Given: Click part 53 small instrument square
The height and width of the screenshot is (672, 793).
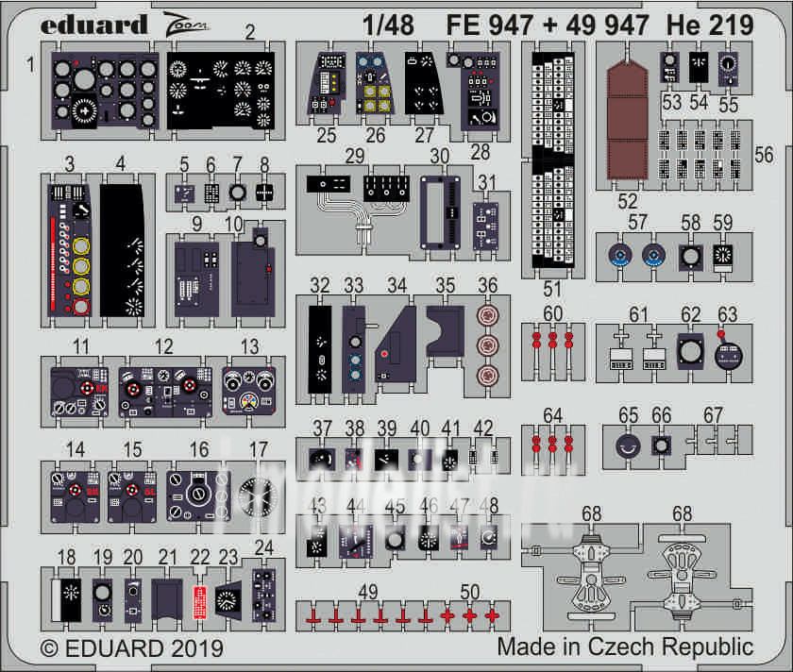Looking at the screenshot, I should (x=669, y=67).
